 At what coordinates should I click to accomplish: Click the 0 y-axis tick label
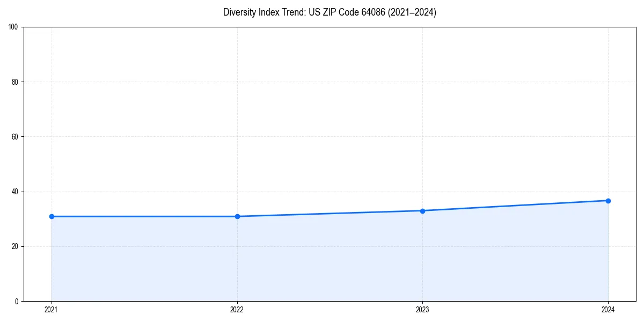click(17, 300)
